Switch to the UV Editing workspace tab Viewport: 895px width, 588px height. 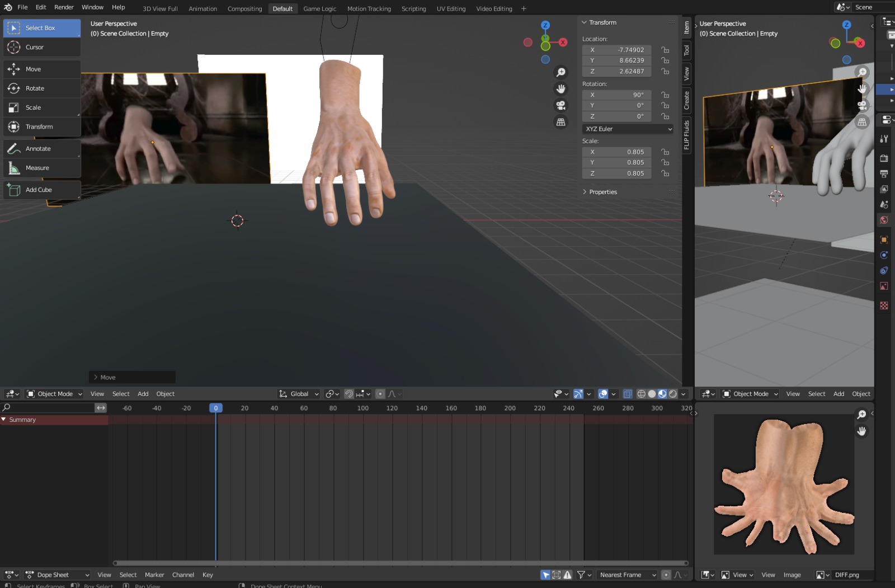tap(451, 9)
